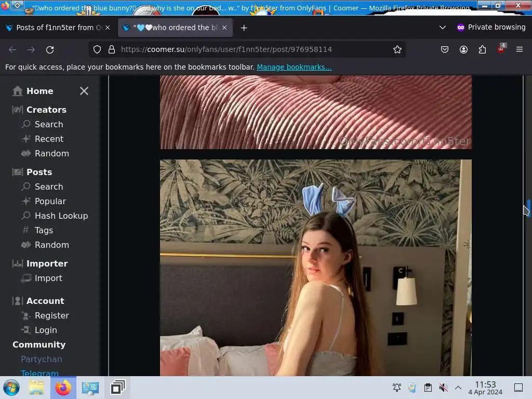This screenshot has height=399, width=532.
Task: Click the address bar URL field
Action: coord(247,49)
